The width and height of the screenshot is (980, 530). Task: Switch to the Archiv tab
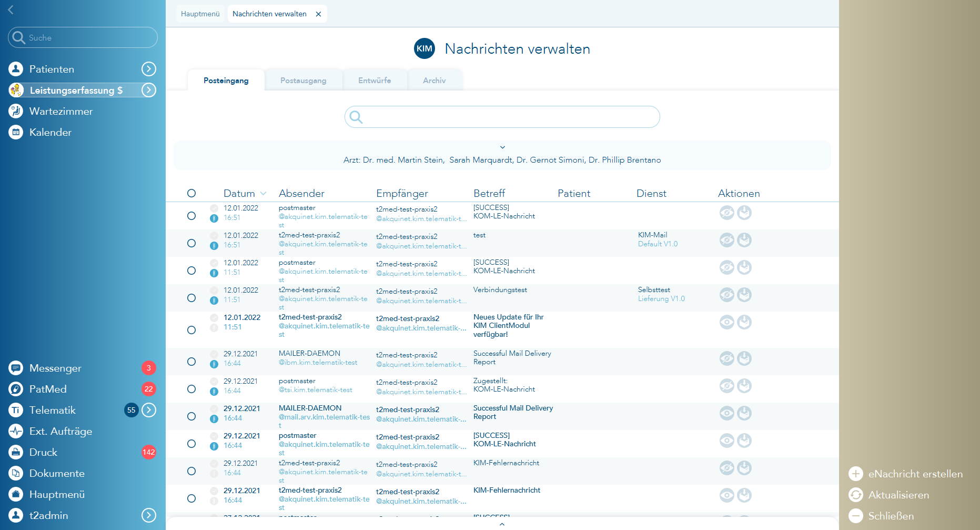434,81
